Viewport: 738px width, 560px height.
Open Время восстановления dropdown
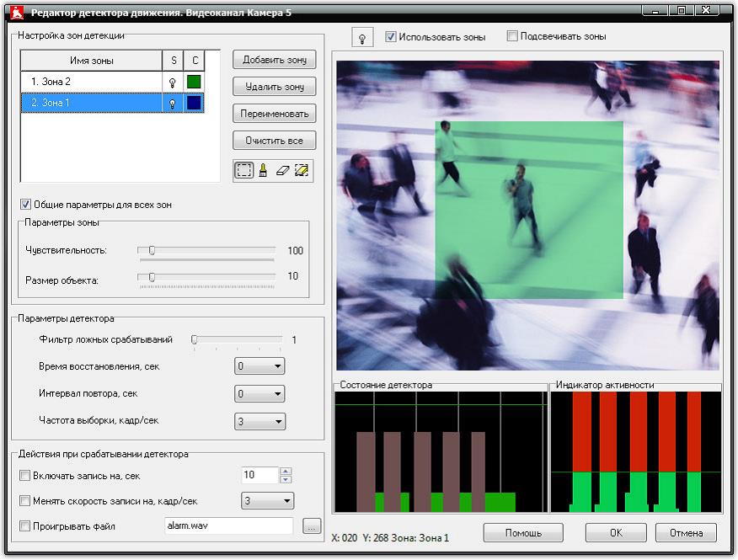[x=259, y=366]
